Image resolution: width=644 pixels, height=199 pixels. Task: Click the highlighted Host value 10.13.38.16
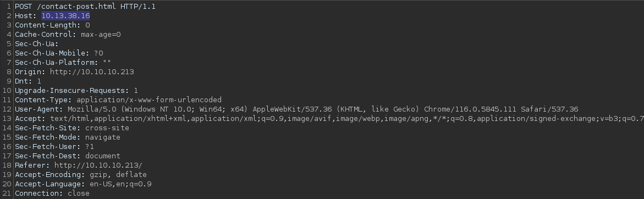tap(65, 16)
